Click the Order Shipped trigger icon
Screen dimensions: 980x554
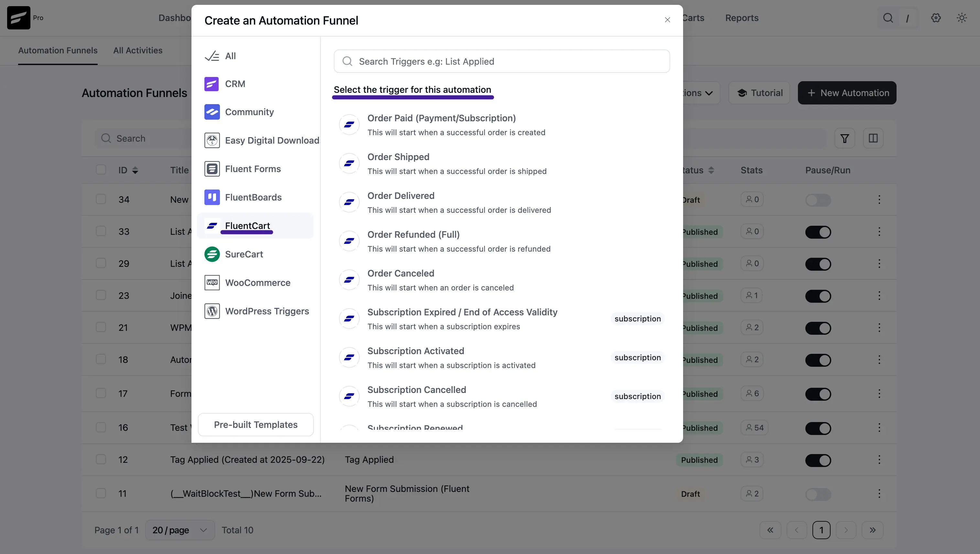(349, 163)
